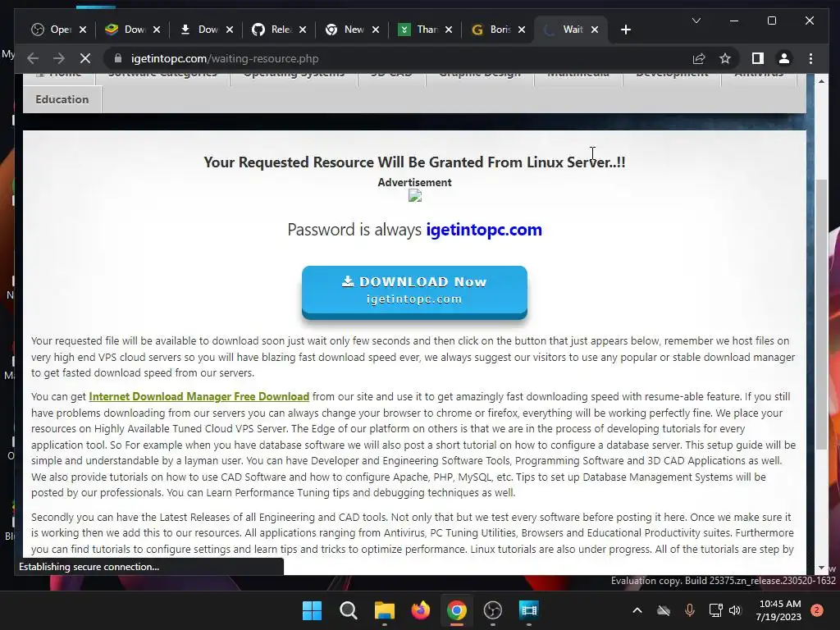Open the igetintopc.com password link
Screen dimensions: 840x630
click(484, 230)
